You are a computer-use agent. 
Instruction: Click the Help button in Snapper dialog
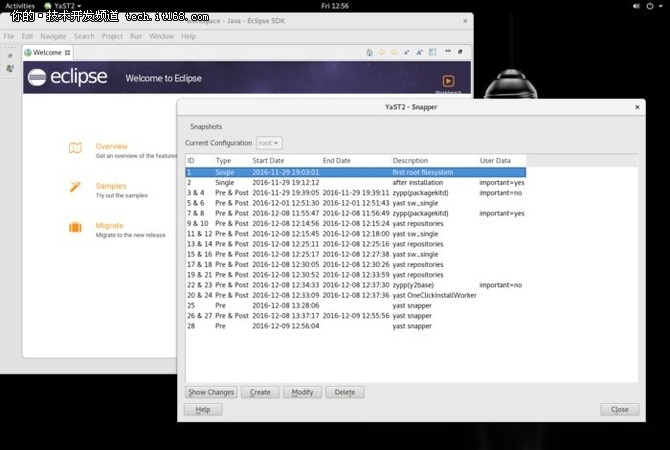coord(203,409)
